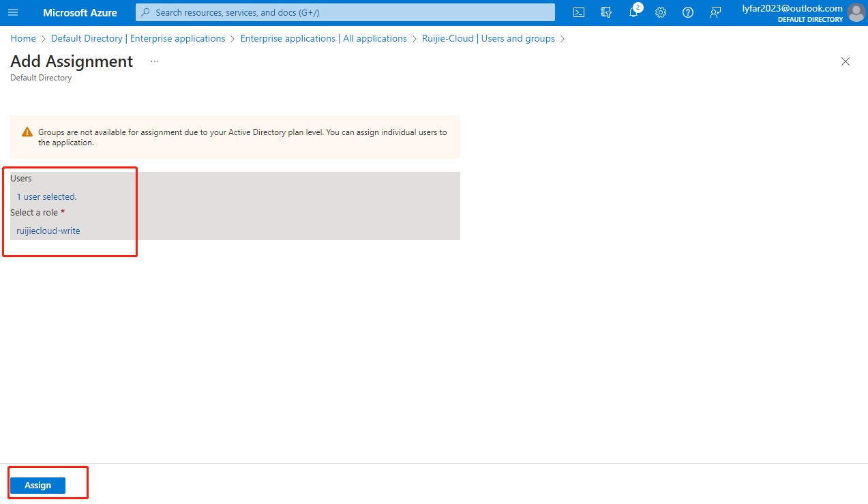Click the Assign button
Screen dimensions: 868x504
tap(38, 485)
